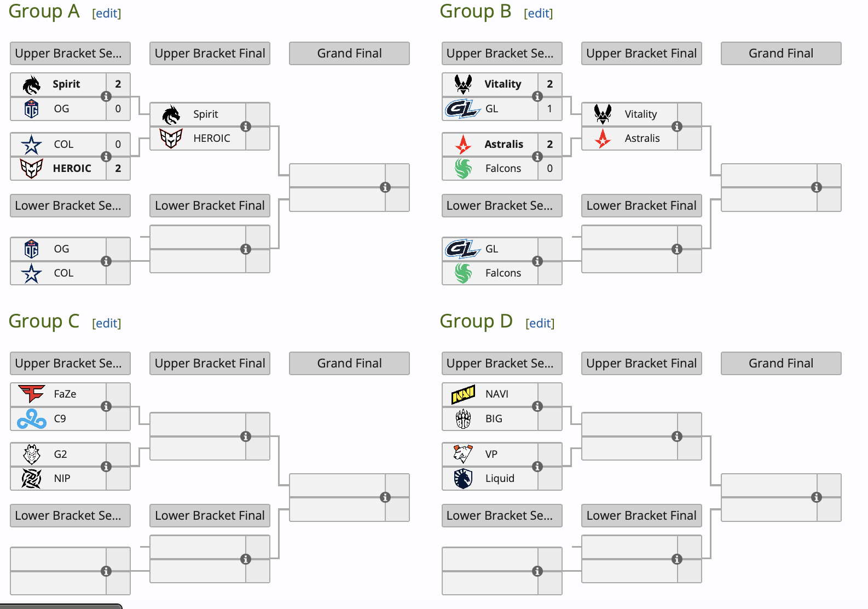868x609 pixels.
Task: Select Group A Upper Bracket Final header
Action: (210, 54)
